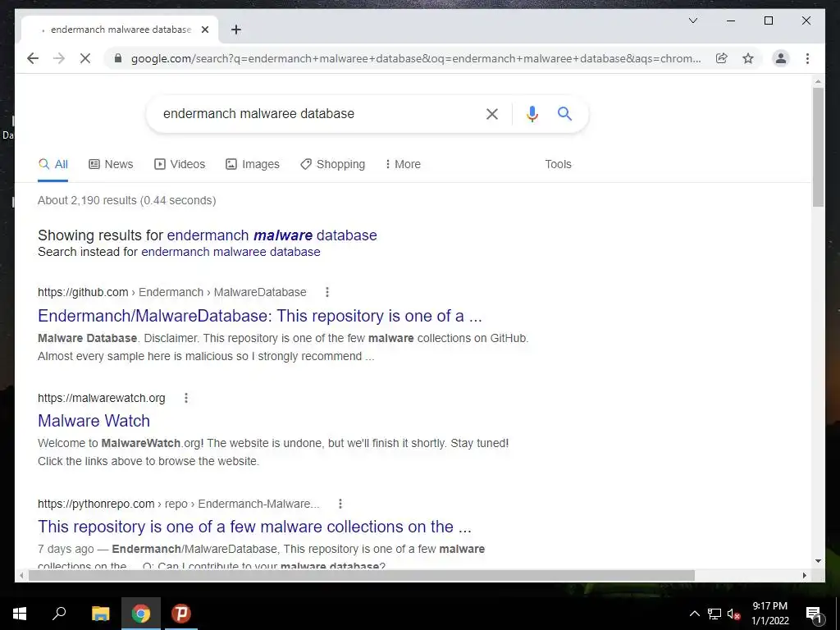Open options for github.com result

coord(327,292)
